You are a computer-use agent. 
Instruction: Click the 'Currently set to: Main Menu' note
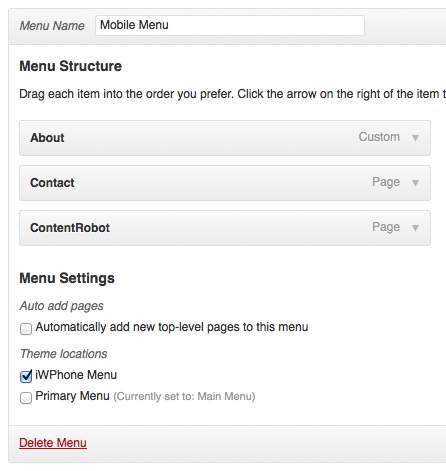pyautogui.click(x=184, y=396)
